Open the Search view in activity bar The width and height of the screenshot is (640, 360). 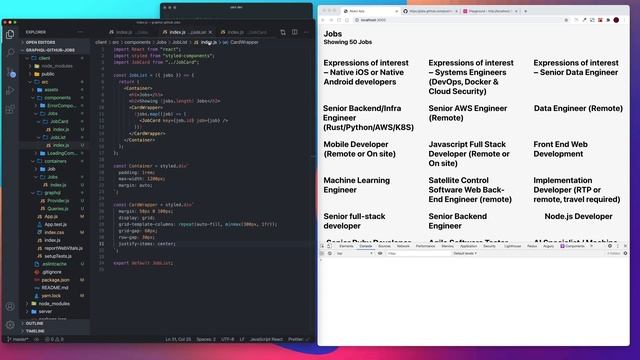pos(10,53)
